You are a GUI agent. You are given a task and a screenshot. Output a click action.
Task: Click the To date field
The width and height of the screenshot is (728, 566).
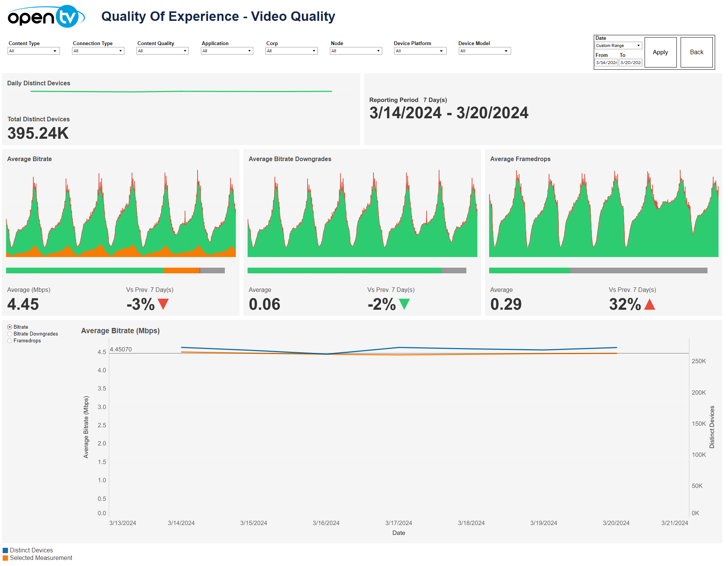[x=631, y=63]
